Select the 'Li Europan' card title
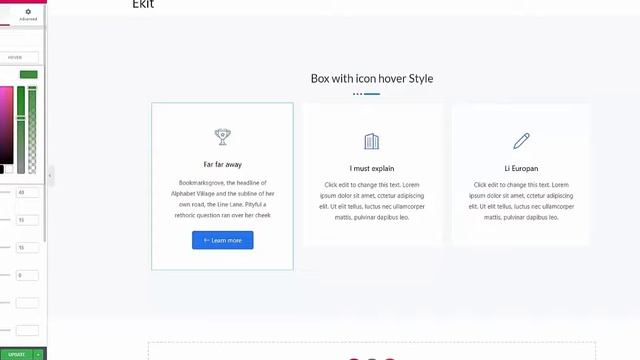 [x=521, y=168]
